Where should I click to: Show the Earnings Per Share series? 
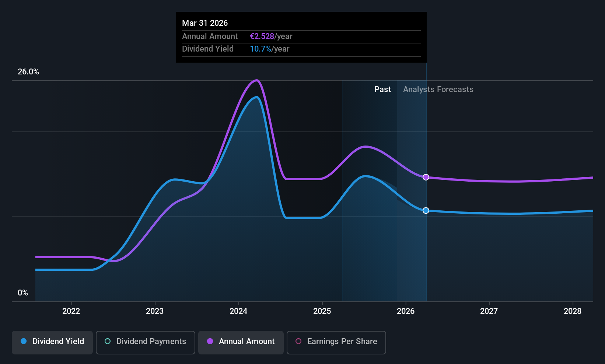tap(336, 342)
